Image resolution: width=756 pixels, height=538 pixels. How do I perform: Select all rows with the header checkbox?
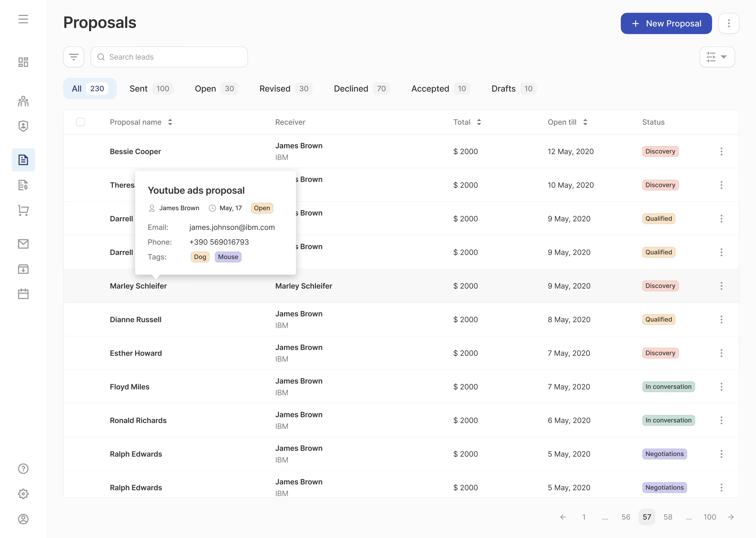click(x=81, y=122)
